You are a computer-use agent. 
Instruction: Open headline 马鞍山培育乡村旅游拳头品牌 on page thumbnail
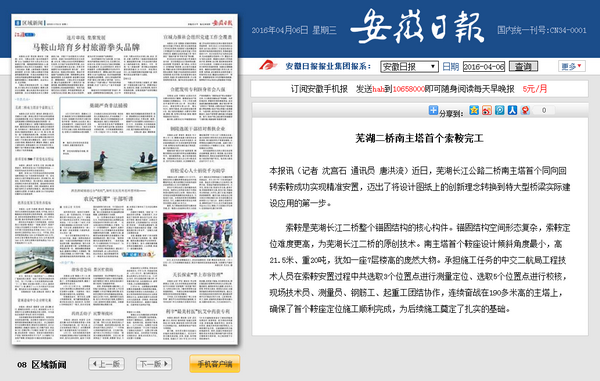coord(86,47)
